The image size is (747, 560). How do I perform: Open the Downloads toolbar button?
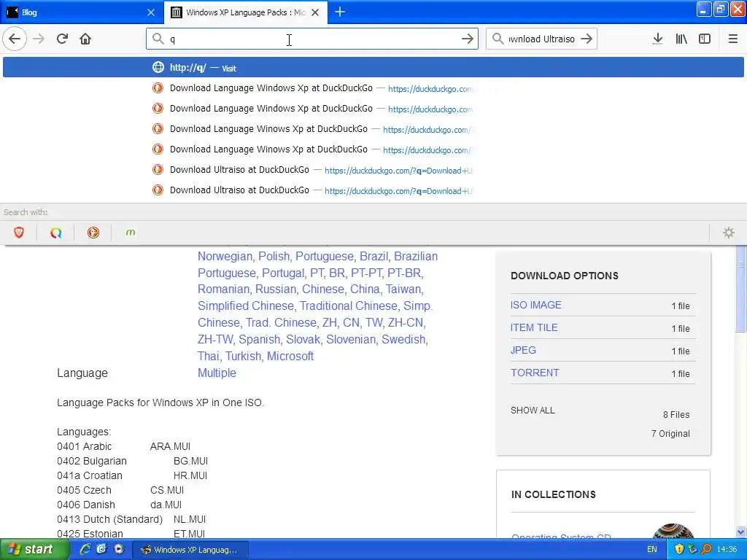[x=657, y=39]
